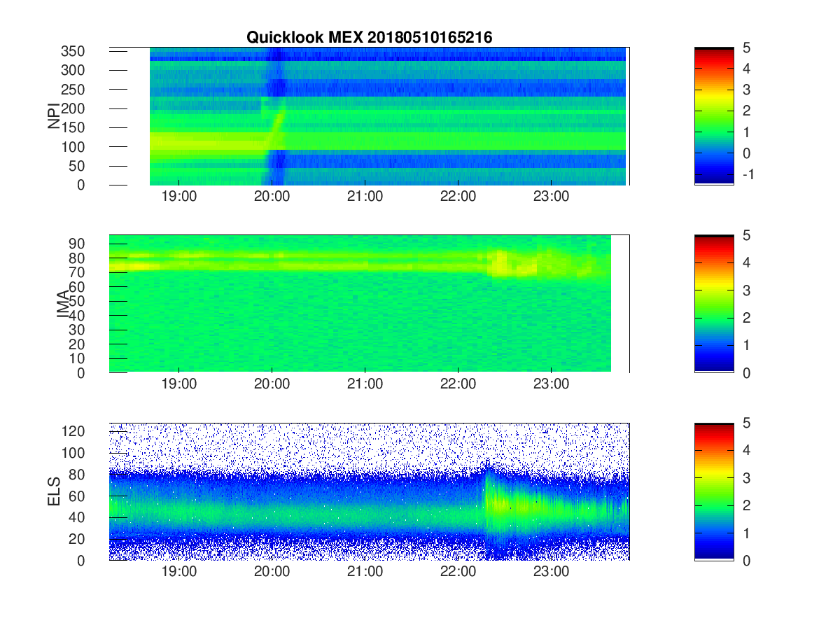Image resolution: width=840 pixels, height=630 pixels.
Task: Click the 21:00 label under IMA plot
Action: 365,384
